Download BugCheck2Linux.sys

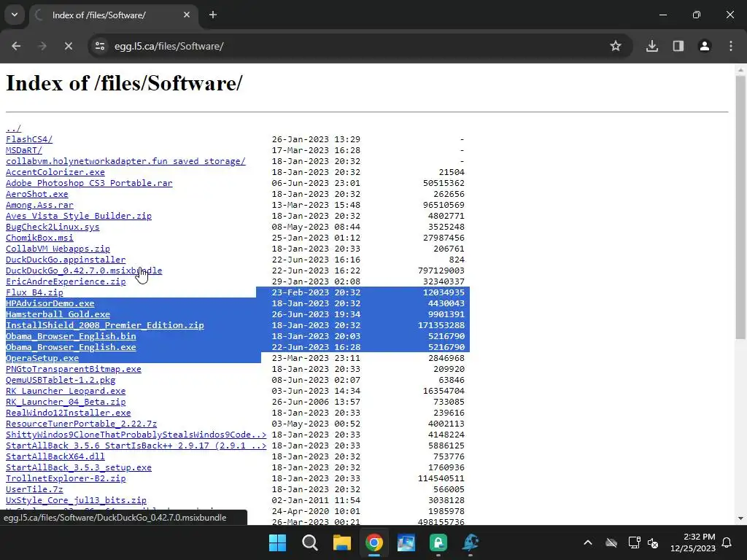53,227
